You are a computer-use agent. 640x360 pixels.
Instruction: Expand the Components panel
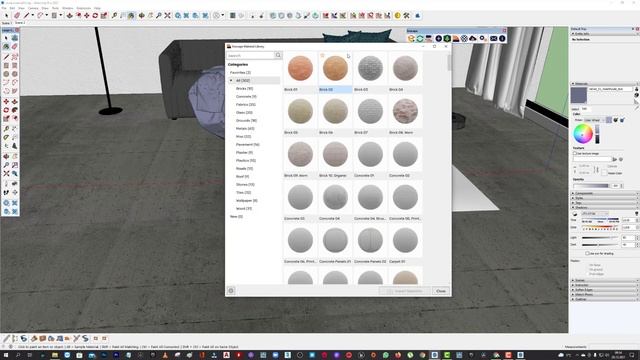pyautogui.click(x=604, y=193)
